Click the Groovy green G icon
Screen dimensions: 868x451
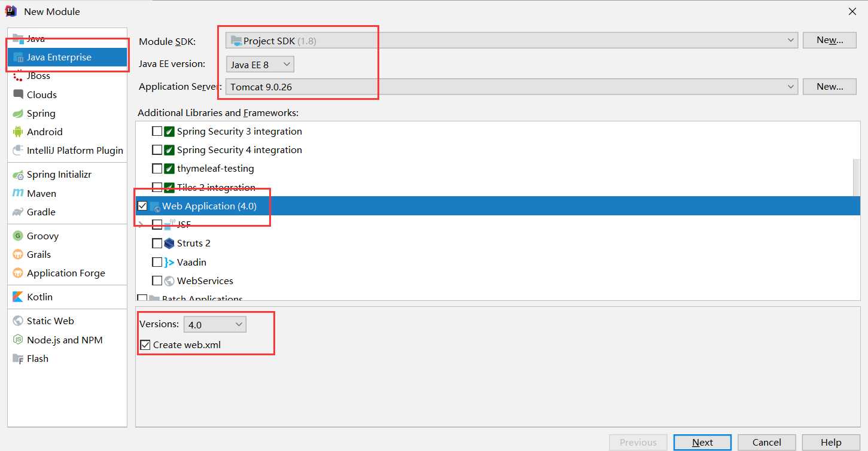tap(18, 236)
